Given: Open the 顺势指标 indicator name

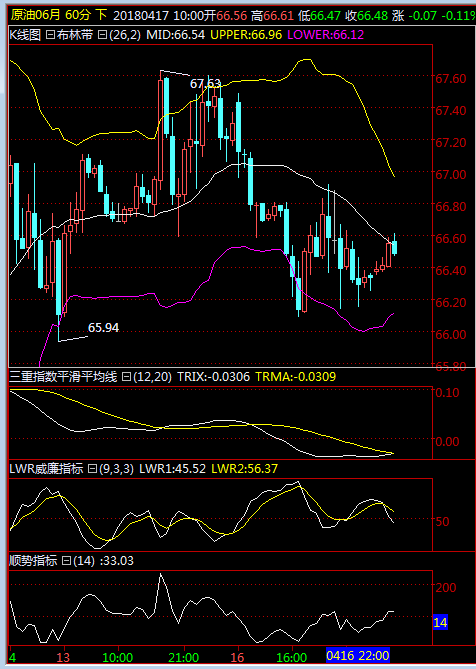Looking at the screenshot, I should coord(33,561).
